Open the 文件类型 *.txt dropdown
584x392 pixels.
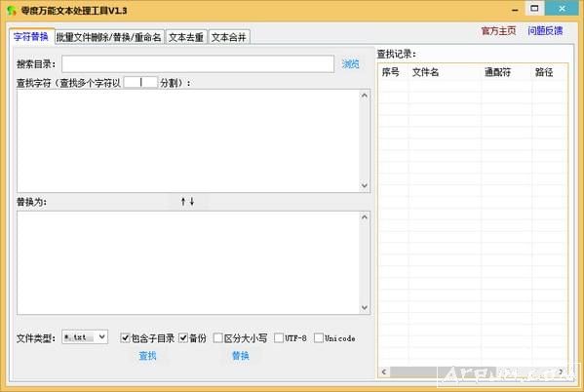[x=85, y=337]
